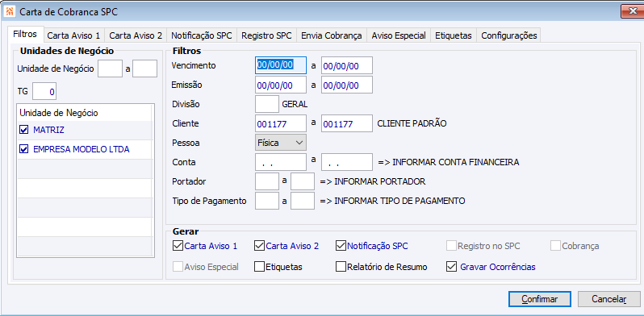Image resolution: width=644 pixels, height=316 pixels.
Task: Switch to the Aviso Especial tab
Action: click(x=399, y=35)
